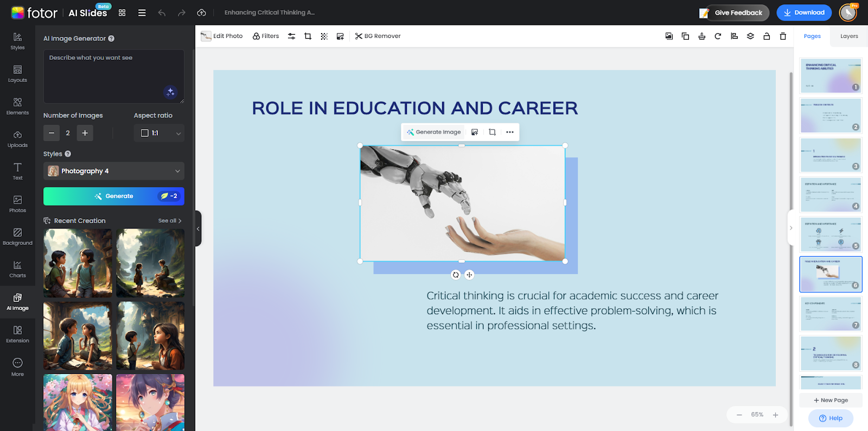Click the lock icon in toolbar
Screen dimensions: 868x431
click(x=767, y=36)
